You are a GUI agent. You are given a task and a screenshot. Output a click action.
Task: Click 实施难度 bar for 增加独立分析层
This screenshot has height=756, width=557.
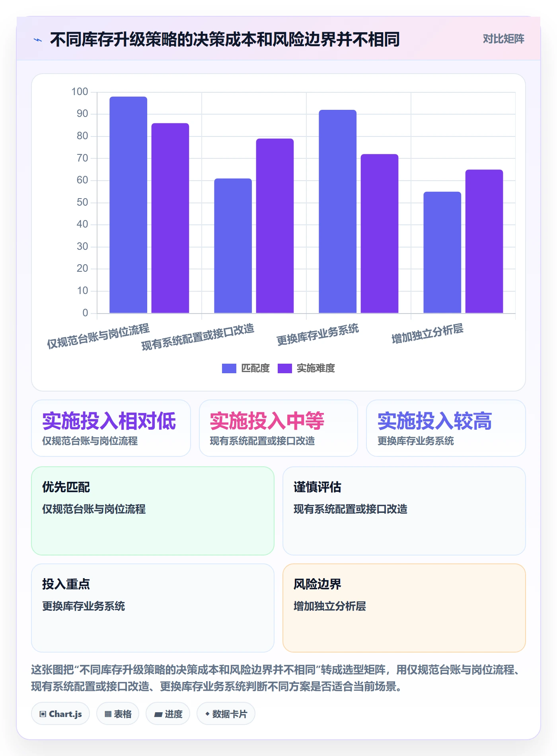(x=484, y=241)
